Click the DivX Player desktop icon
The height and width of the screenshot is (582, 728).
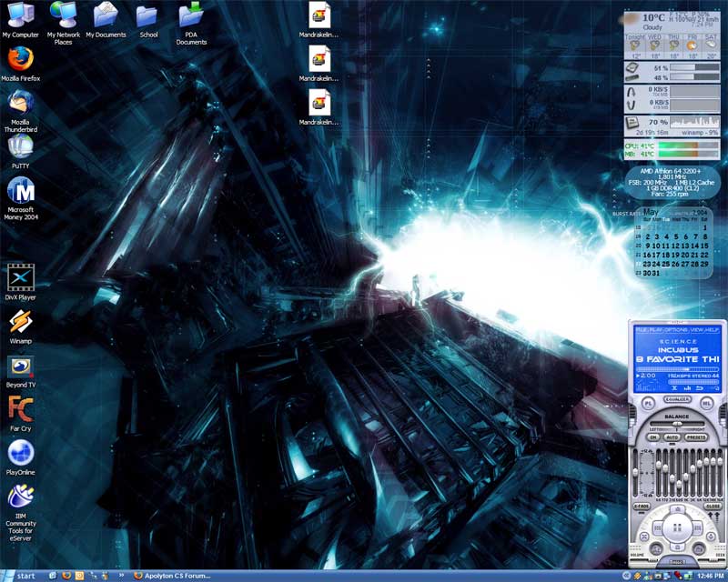20,277
